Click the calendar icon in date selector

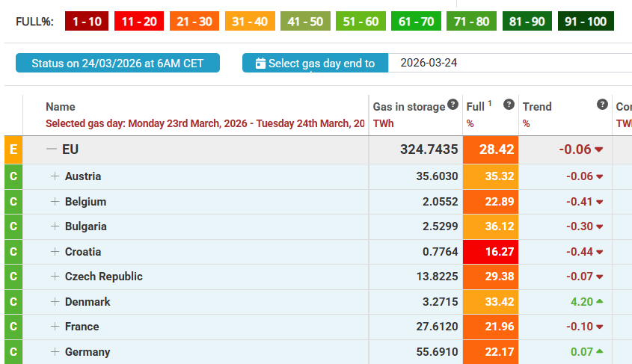tap(260, 64)
